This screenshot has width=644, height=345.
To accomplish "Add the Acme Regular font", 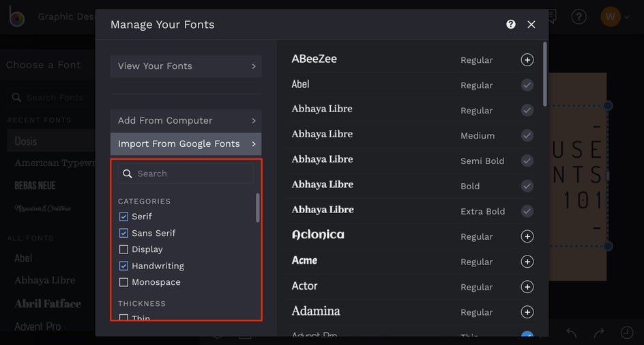I will 527,262.
